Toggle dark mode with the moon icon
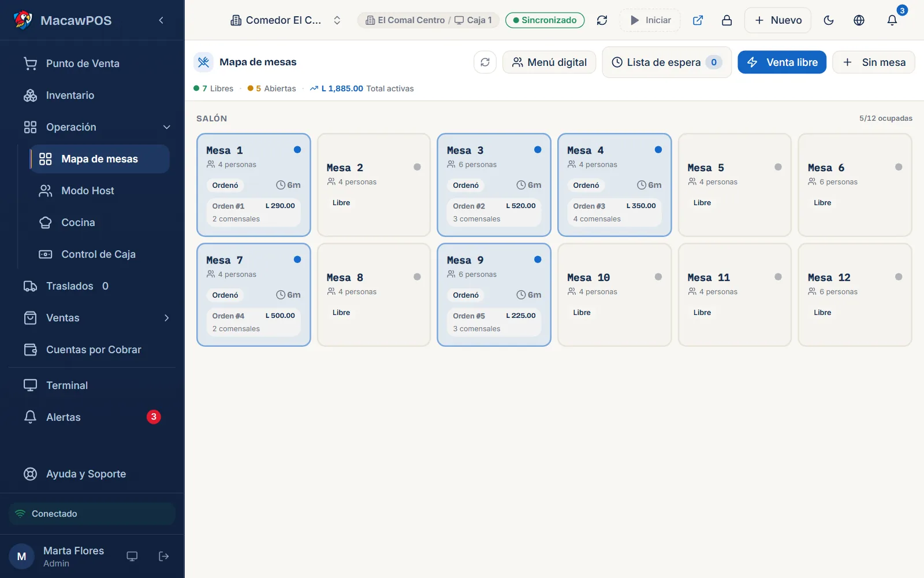This screenshot has width=924, height=578. pyautogui.click(x=829, y=20)
